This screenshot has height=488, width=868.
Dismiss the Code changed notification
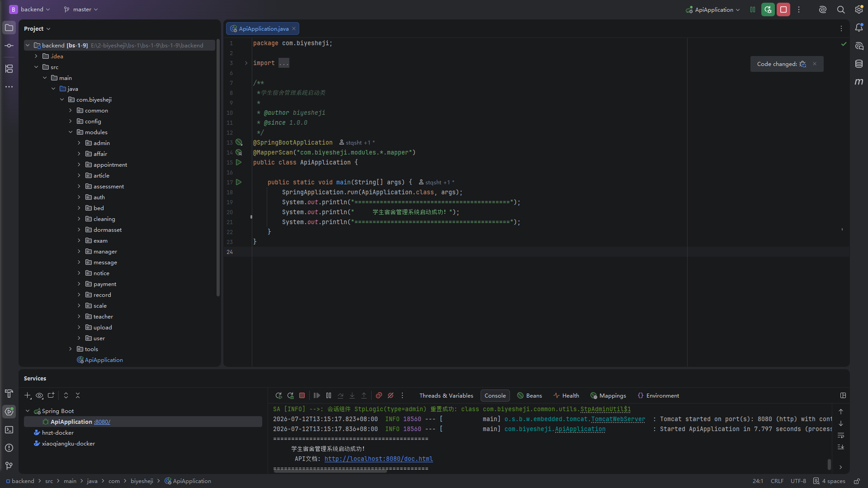click(815, 64)
